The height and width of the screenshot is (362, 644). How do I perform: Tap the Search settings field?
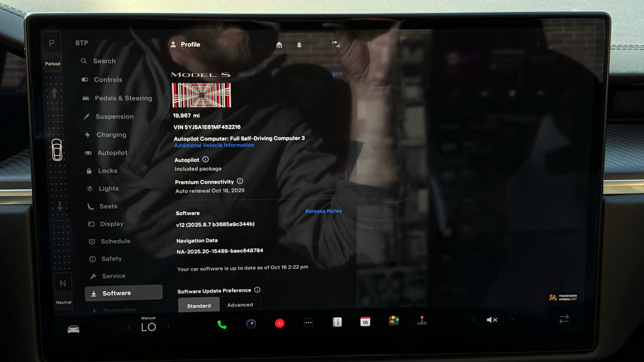click(104, 61)
